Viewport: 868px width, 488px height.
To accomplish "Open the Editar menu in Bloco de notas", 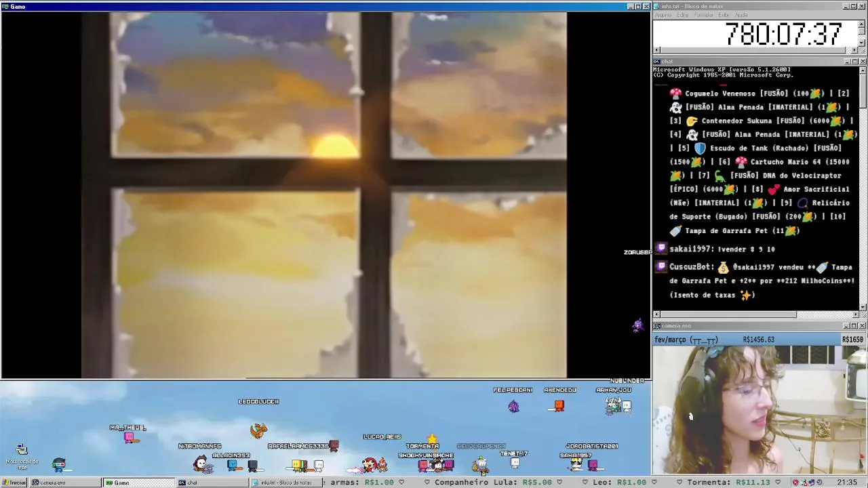I will pos(682,15).
